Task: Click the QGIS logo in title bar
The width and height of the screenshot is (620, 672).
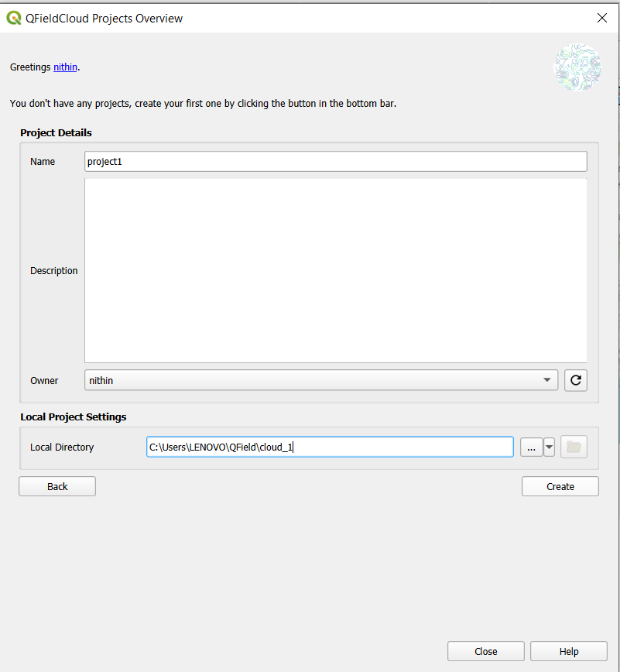Action: [14, 18]
